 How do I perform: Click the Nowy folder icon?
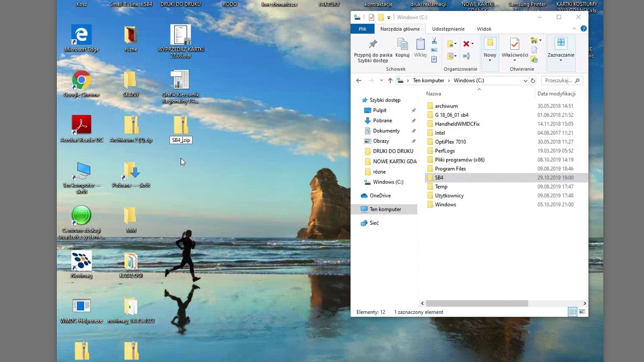(490, 43)
